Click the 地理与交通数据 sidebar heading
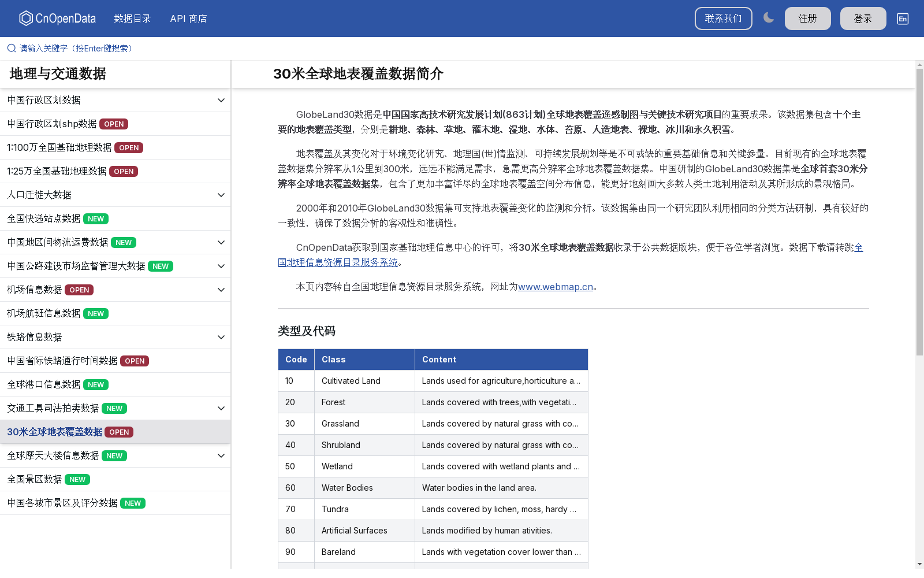Viewport: 924px width, 578px height. coord(58,74)
